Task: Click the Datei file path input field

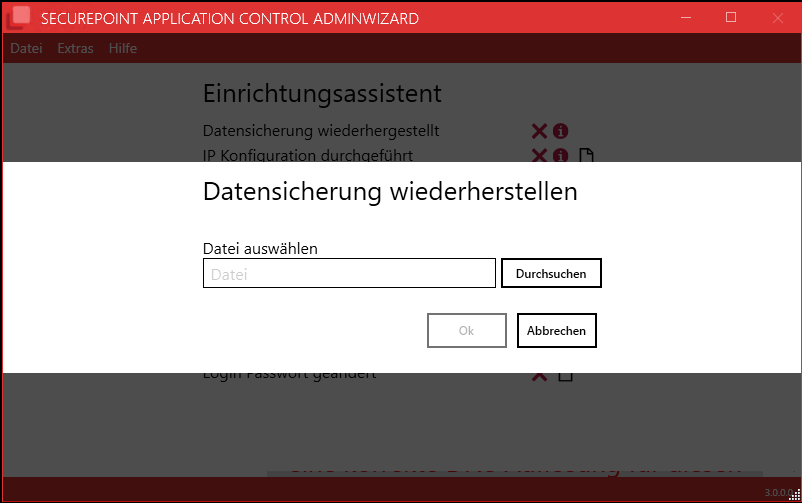Action: pyautogui.click(x=349, y=273)
